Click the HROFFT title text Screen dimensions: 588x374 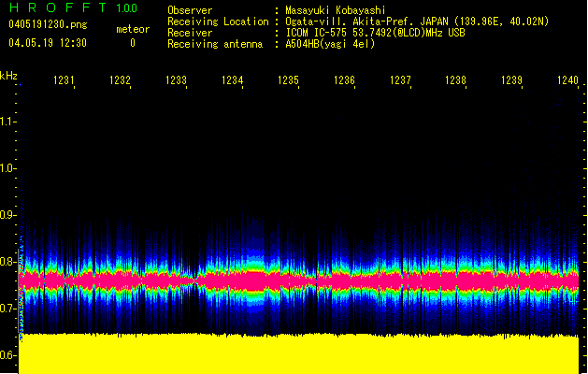click(x=56, y=8)
